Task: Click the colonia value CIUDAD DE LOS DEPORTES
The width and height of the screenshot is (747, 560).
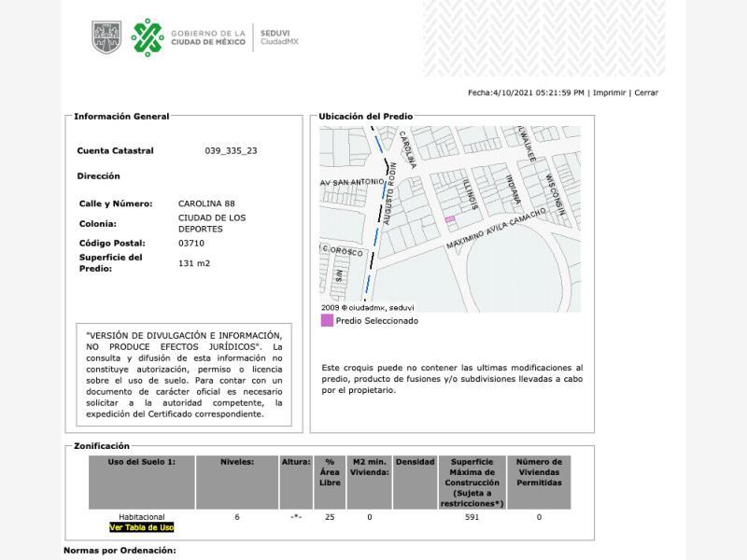Action: [212, 223]
